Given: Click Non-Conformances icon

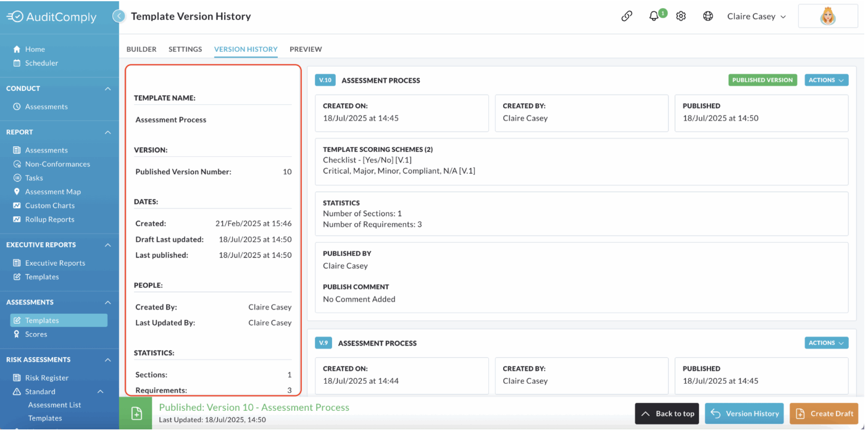Looking at the screenshot, I should coord(17,164).
